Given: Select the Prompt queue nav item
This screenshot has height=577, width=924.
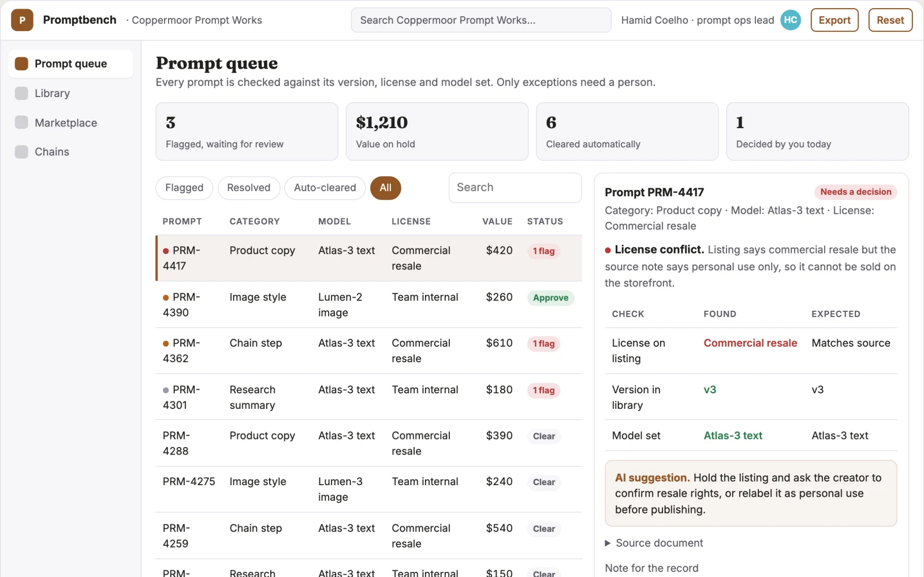Looking at the screenshot, I should click(x=70, y=64).
